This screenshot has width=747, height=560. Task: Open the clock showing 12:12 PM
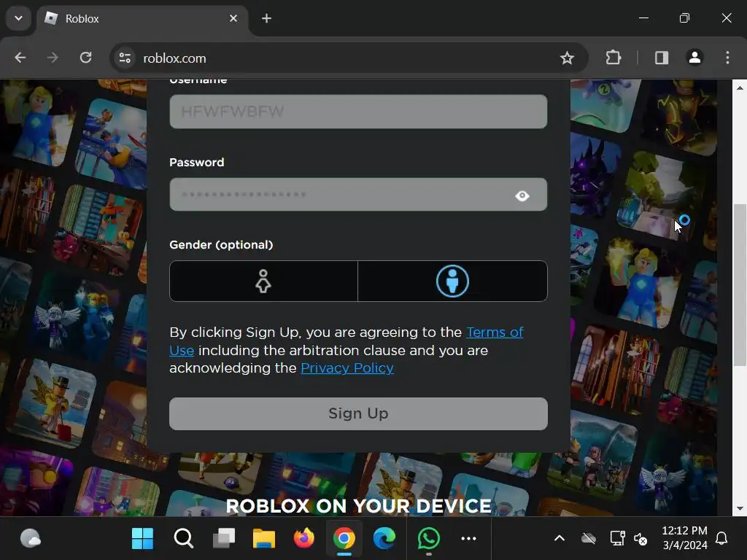click(x=684, y=538)
